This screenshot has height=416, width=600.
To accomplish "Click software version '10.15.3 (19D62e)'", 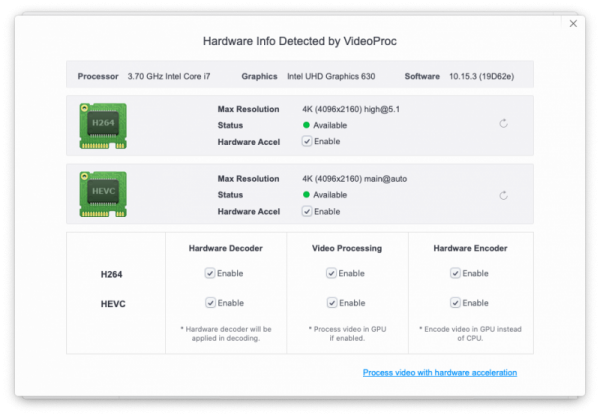I will (481, 76).
